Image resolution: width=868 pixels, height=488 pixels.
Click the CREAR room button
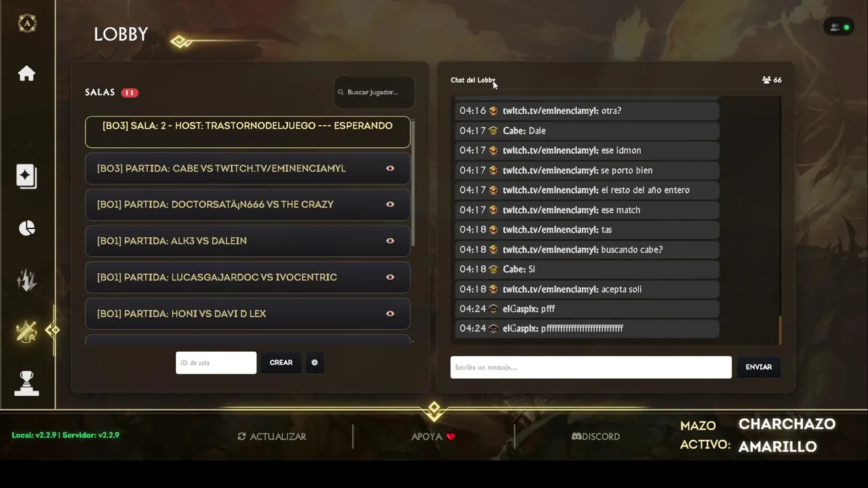pos(281,363)
